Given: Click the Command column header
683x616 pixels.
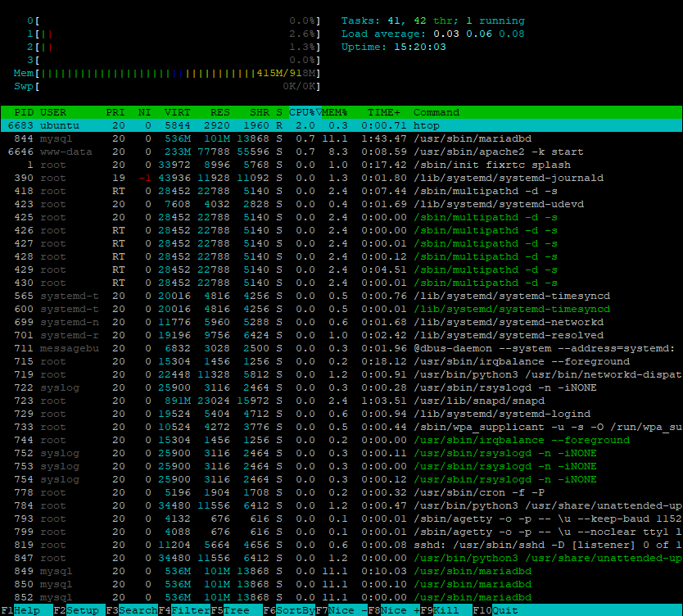Looking at the screenshot, I should coord(436,112).
